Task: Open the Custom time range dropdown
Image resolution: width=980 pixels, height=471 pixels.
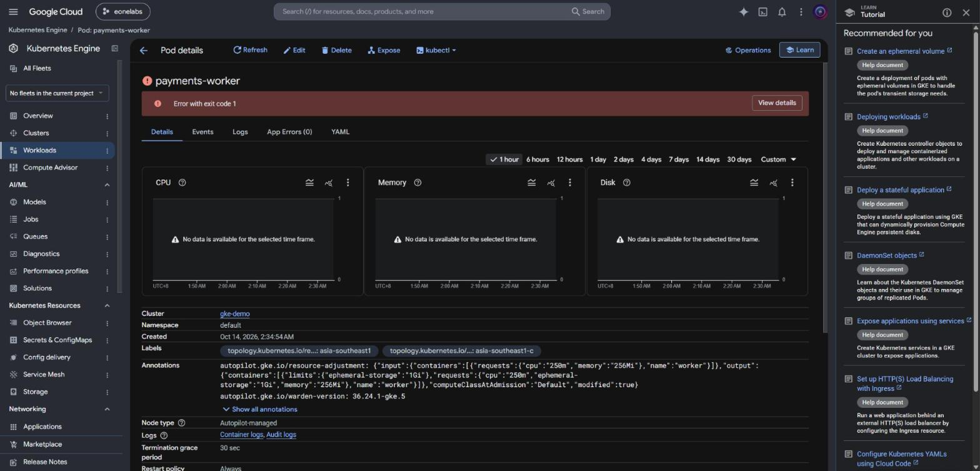Action: [x=778, y=160]
